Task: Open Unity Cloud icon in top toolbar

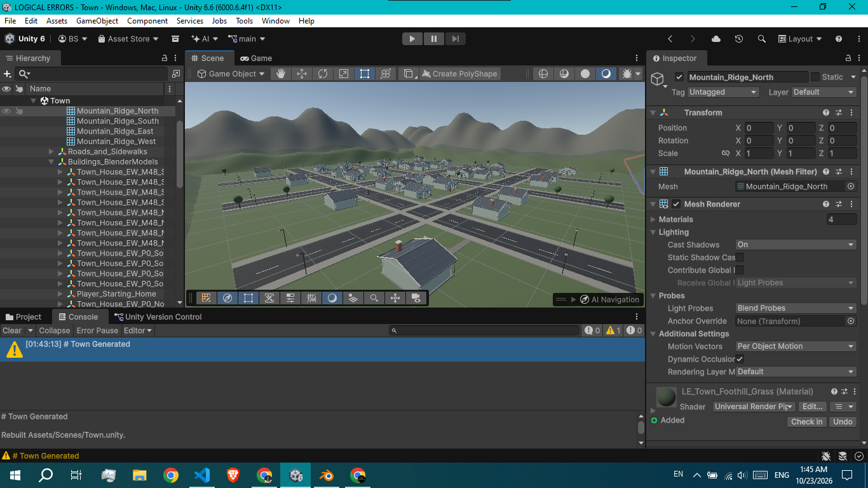Action: click(716, 39)
